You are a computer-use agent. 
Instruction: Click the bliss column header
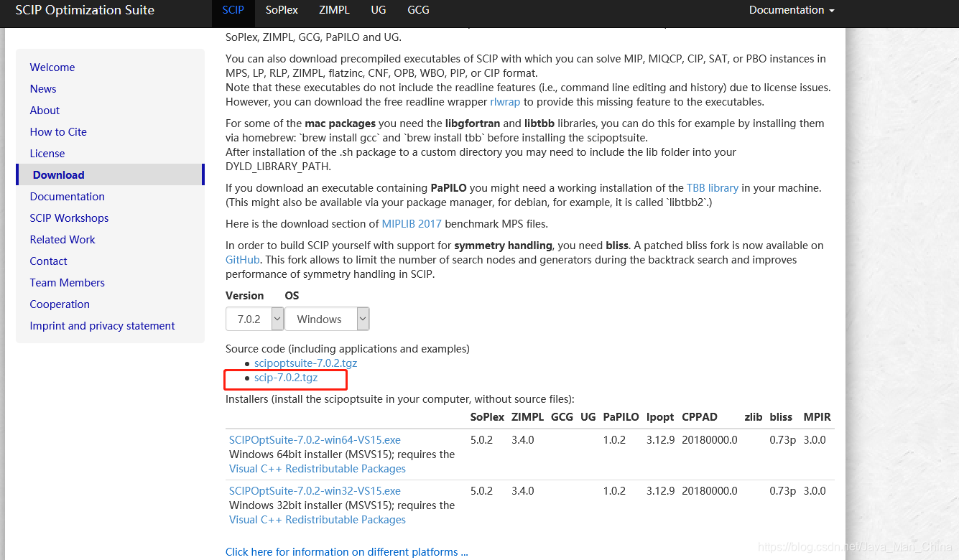tap(781, 417)
